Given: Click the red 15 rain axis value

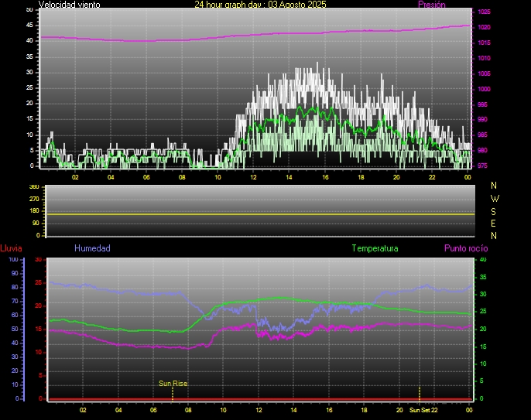Looking at the screenshot, I should (x=38, y=329).
